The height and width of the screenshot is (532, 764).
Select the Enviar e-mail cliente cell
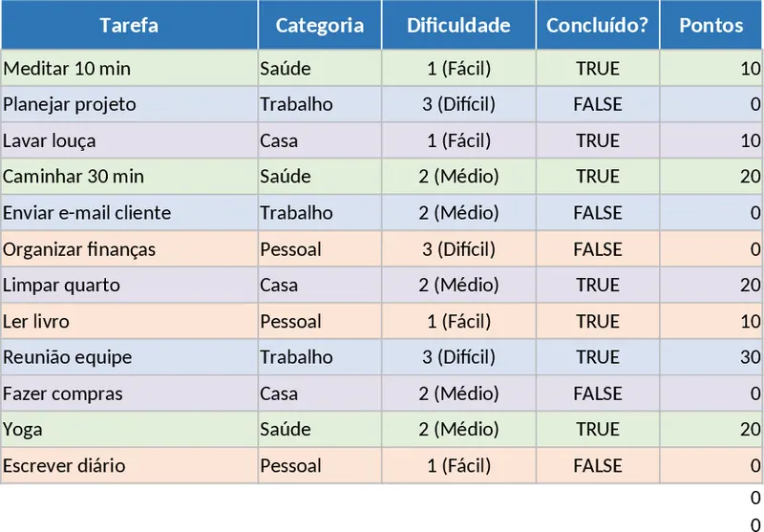click(x=129, y=213)
